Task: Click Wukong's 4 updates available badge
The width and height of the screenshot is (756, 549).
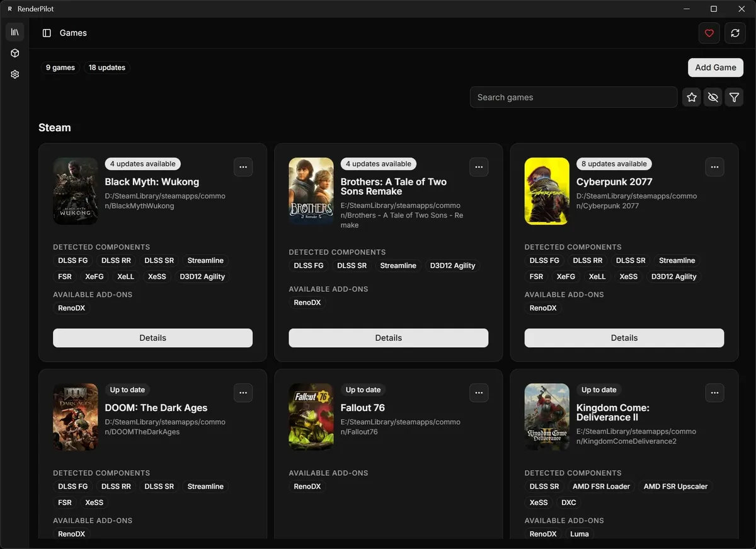Action: click(143, 164)
